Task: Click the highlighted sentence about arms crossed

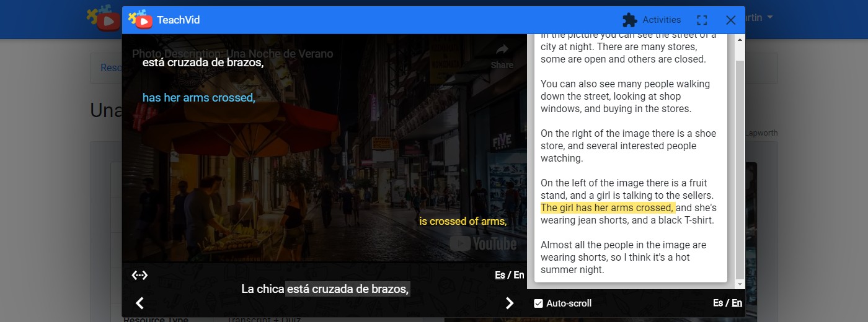Action: (x=607, y=208)
